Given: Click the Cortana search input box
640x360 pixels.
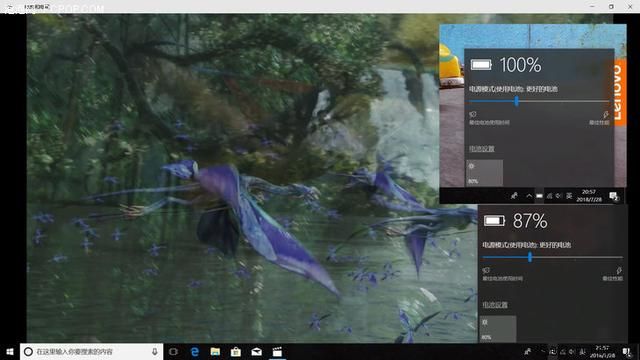Looking at the screenshot, I should [91, 351].
